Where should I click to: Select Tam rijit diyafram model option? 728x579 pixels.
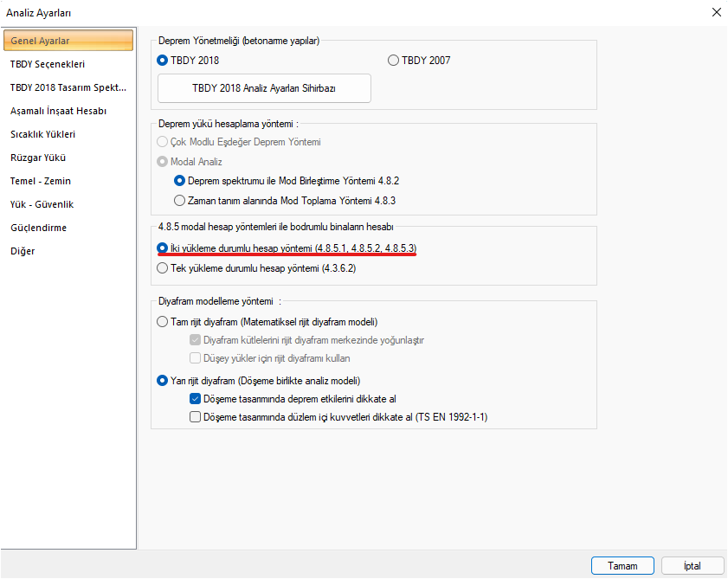click(x=163, y=322)
